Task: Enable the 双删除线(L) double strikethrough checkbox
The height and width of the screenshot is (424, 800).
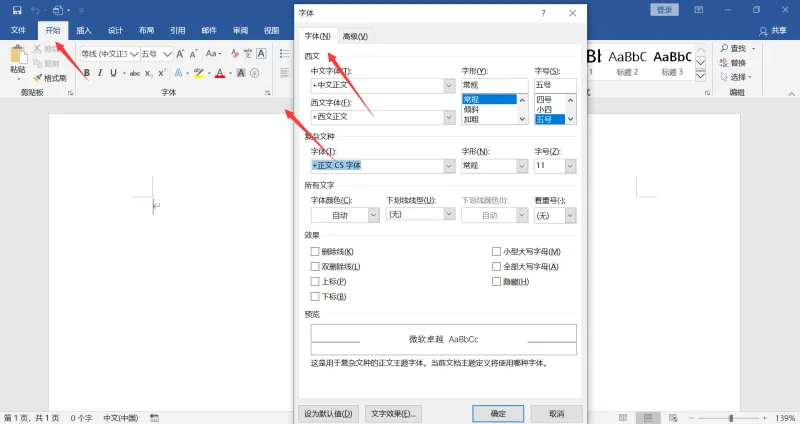Action: coord(315,266)
